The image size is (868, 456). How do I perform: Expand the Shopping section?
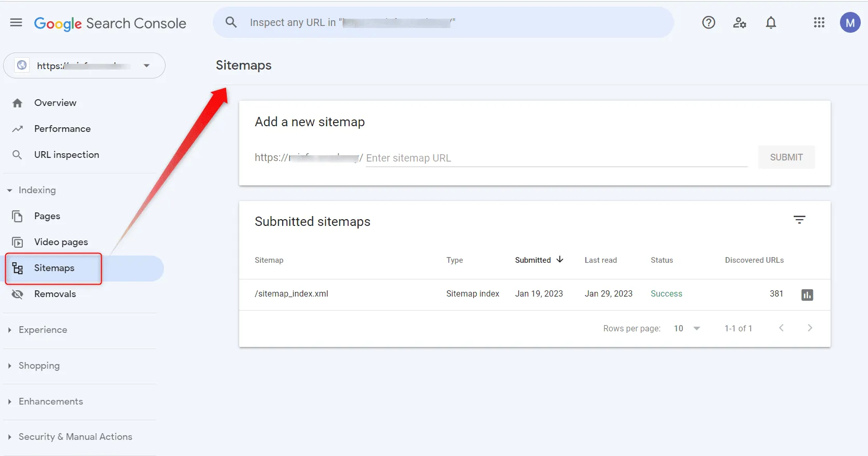(x=10, y=366)
